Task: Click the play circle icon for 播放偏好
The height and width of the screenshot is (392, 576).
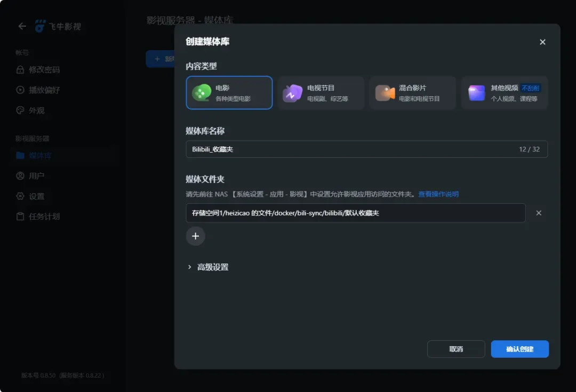Action: 20,90
